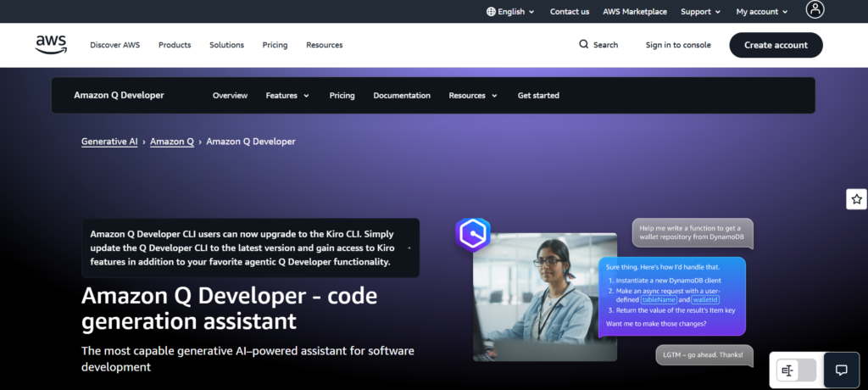Expand the Support dropdown
The image size is (868, 390).
coord(700,12)
